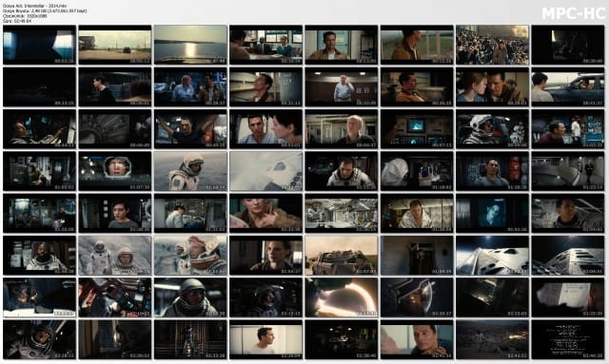Screen dimensions: 609x364
Task: Click the lone figure on barren terrain at dusk
Action: (x=492, y=339)
